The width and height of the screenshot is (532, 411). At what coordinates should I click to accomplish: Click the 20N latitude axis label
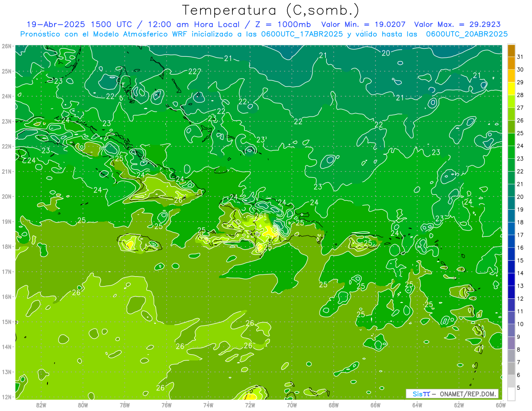[6, 196]
